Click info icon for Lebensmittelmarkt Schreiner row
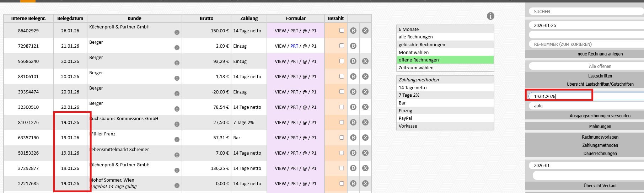The image size is (644, 193). pyautogui.click(x=177, y=155)
